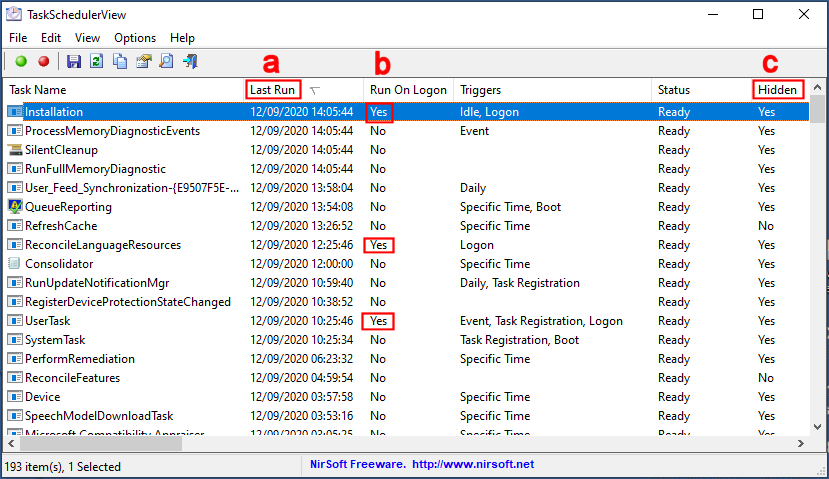Click the Exit door toolbar icon
The width and height of the screenshot is (829, 479).
point(190,62)
